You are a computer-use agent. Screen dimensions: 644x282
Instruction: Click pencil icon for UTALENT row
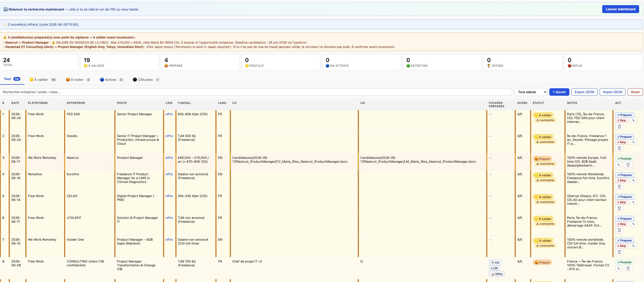click(x=633, y=224)
